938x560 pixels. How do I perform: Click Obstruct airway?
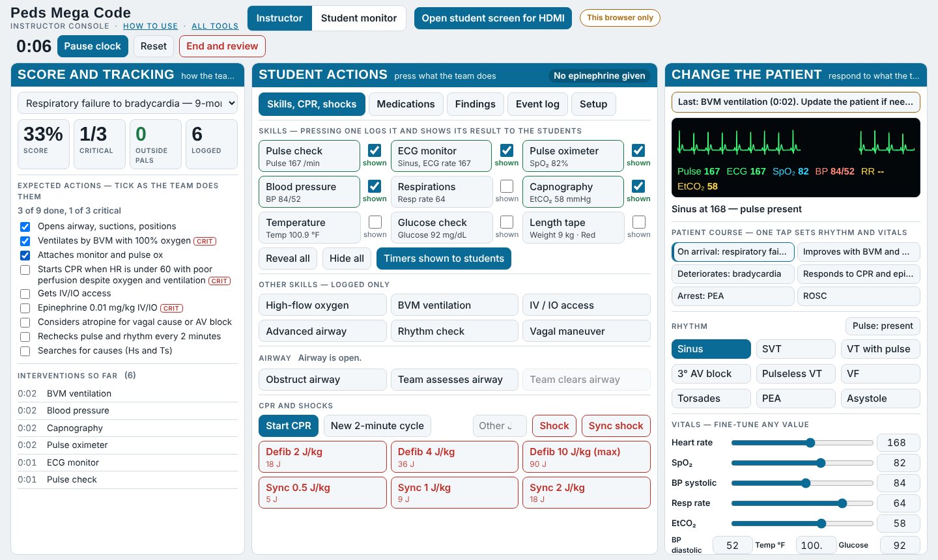click(322, 380)
